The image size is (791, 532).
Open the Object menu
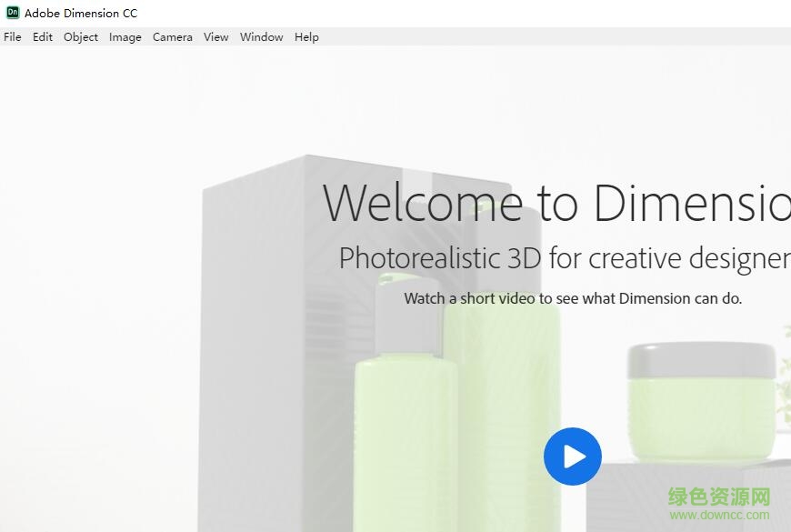81,37
